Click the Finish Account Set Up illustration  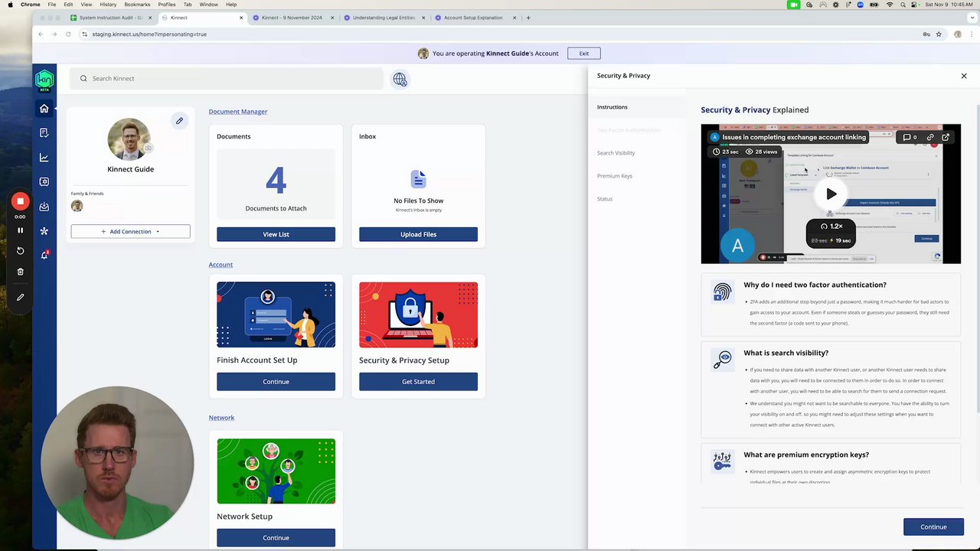coord(276,315)
